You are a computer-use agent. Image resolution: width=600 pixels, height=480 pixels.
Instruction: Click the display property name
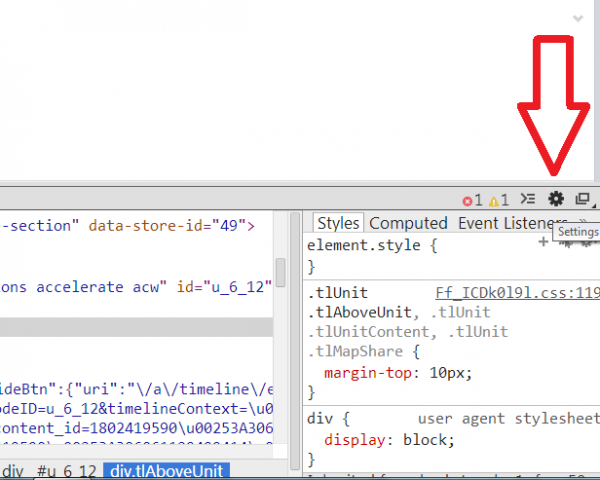pyautogui.click(x=354, y=440)
